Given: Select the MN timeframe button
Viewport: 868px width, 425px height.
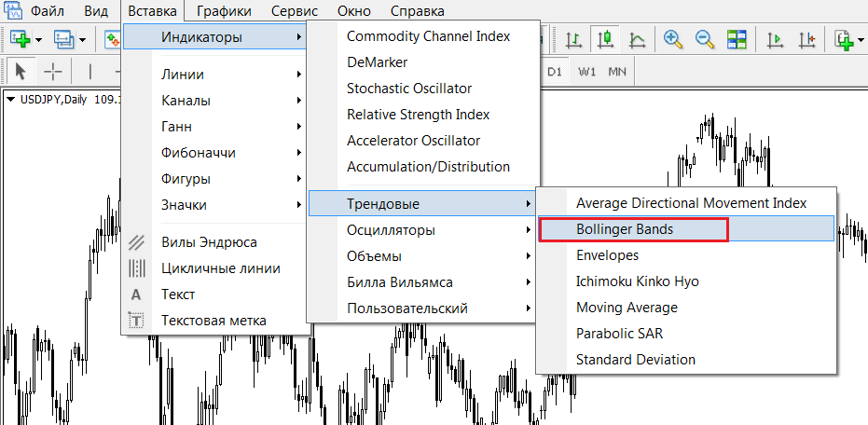Looking at the screenshot, I should coord(616,72).
